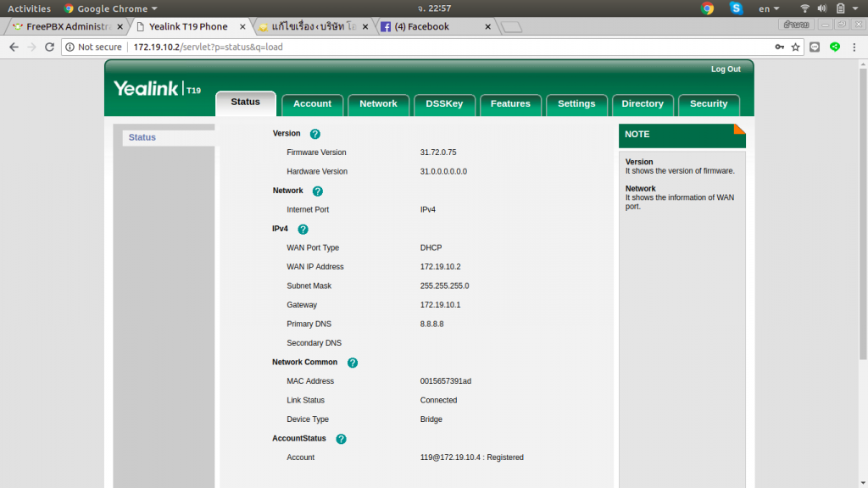Go back with browser back arrow

click(14, 47)
